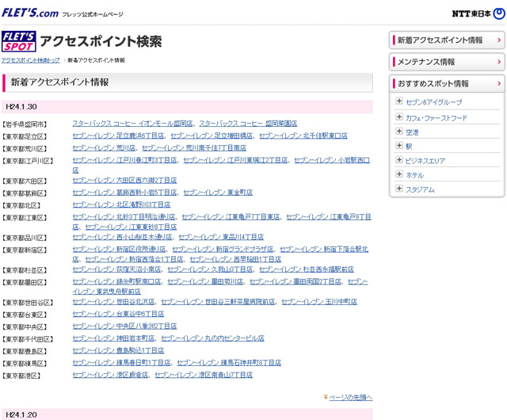
Task: Open セブン-イレブン 西早稲田1丁目店 link
Action: [235, 259]
